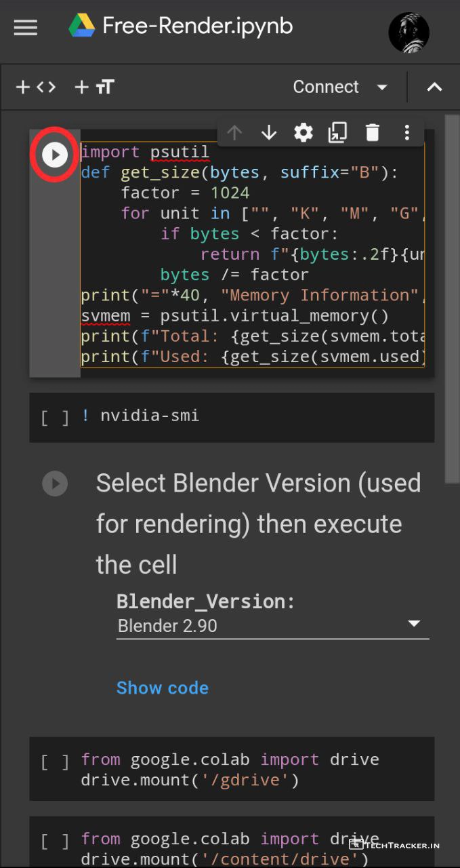Expand the Connect dropdown arrow
The height and width of the screenshot is (868, 460).
click(x=382, y=87)
